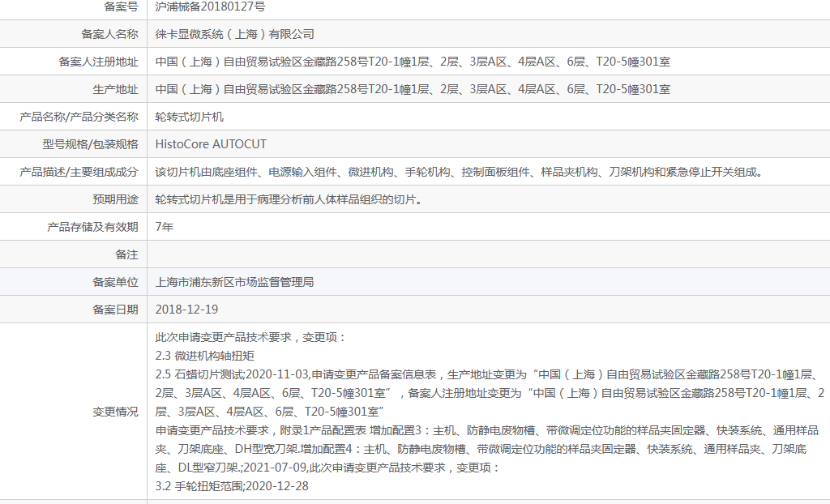Select authority 上海市浦东新区市场监督管理局
830x504 pixels.
[234, 282]
